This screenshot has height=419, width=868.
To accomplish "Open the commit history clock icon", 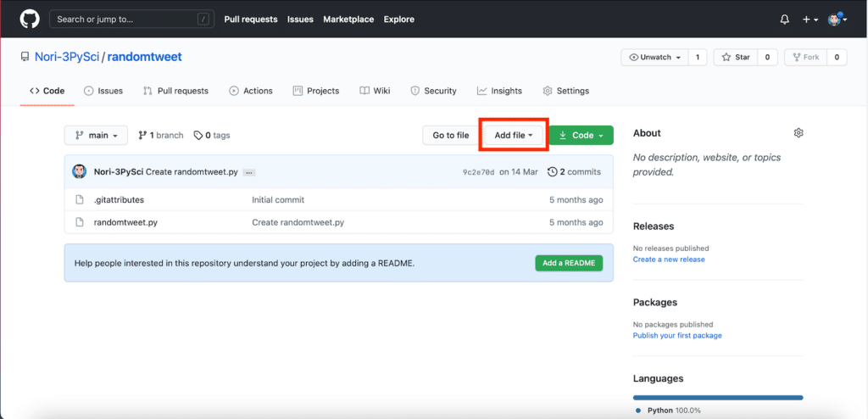I will point(553,171).
